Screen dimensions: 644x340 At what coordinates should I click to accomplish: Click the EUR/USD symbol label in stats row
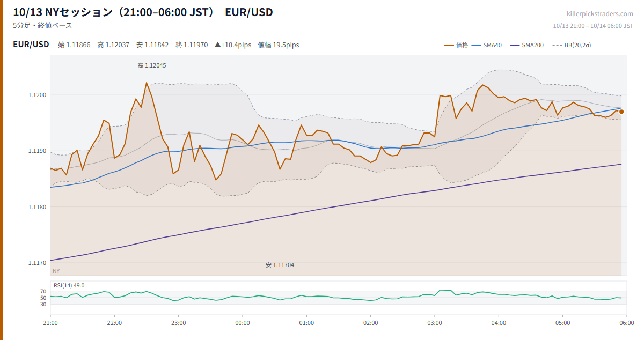31,45
